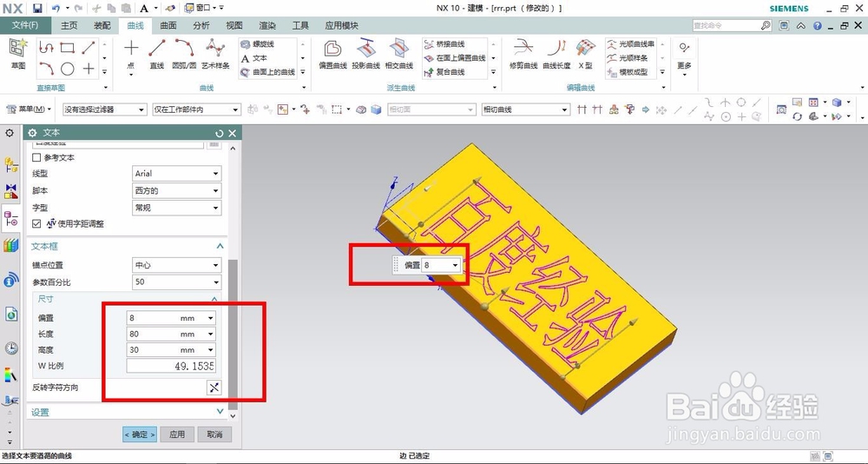This screenshot has height=464, width=868.
Task: Switch to the 主页 tab
Action: coord(69,25)
